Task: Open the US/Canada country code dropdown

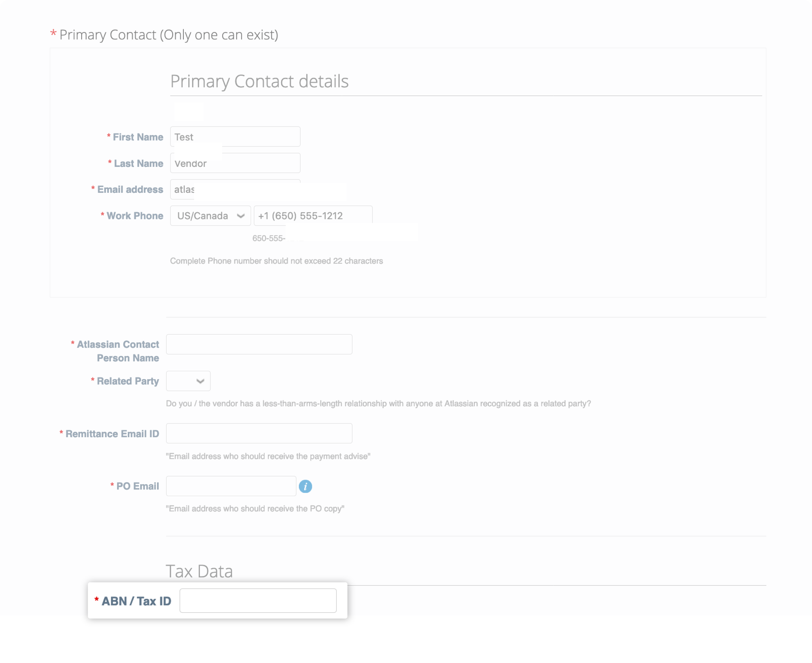Action: pos(210,216)
